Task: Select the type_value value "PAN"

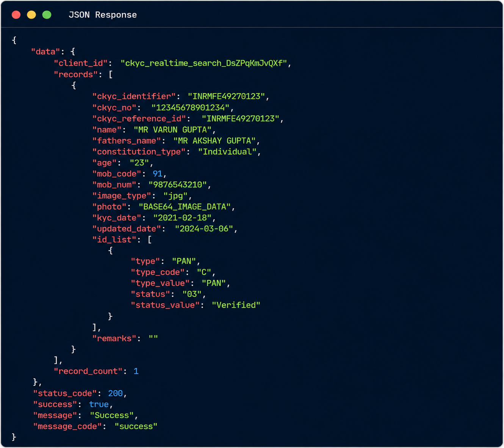Action: pos(214,283)
